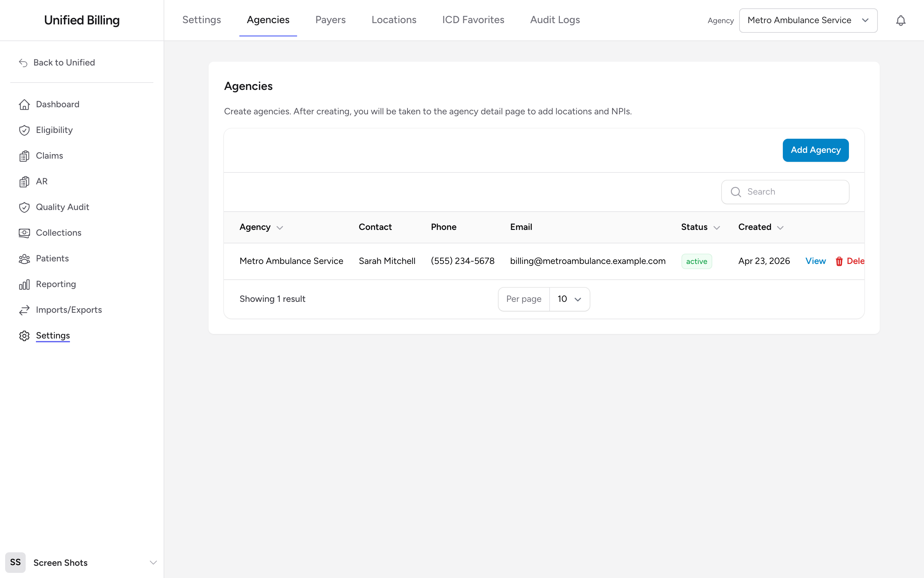Click the Back to Unified arrow icon
The width and height of the screenshot is (924, 578).
coord(23,63)
